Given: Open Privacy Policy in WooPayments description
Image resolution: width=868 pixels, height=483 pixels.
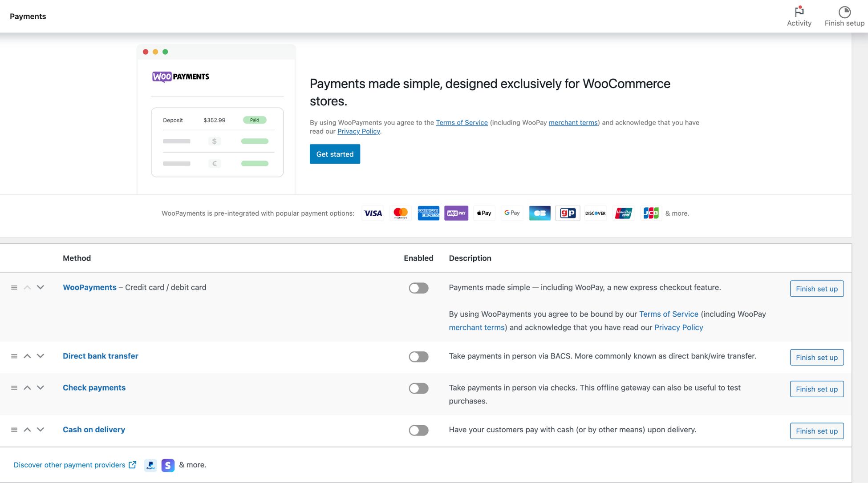Looking at the screenshot, I should 678,327.
